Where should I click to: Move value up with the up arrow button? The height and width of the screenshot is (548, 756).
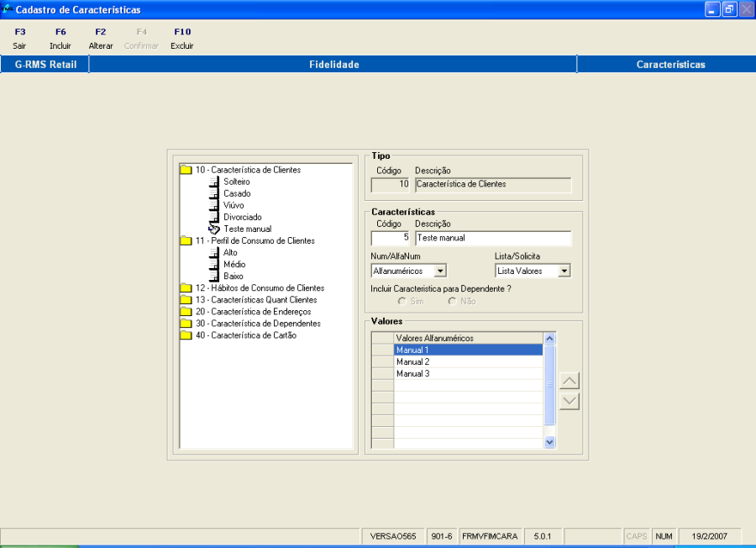click(x=570, y=381)
